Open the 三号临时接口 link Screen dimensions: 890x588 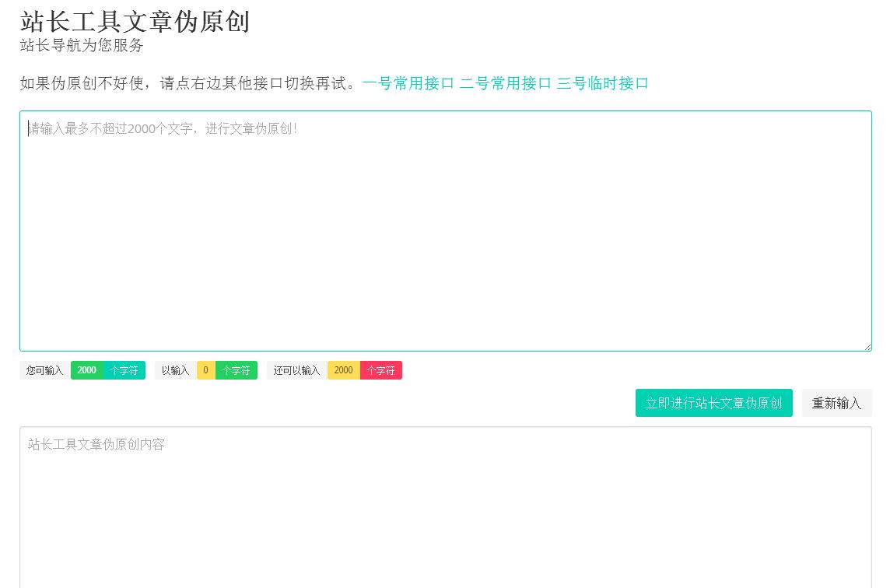(602, 84)
